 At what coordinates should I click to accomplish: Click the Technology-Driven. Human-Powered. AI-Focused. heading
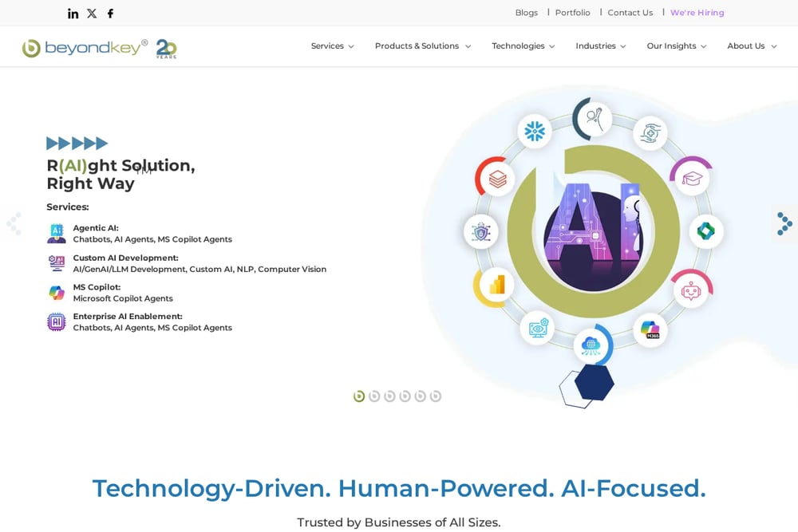pos(399,488)
